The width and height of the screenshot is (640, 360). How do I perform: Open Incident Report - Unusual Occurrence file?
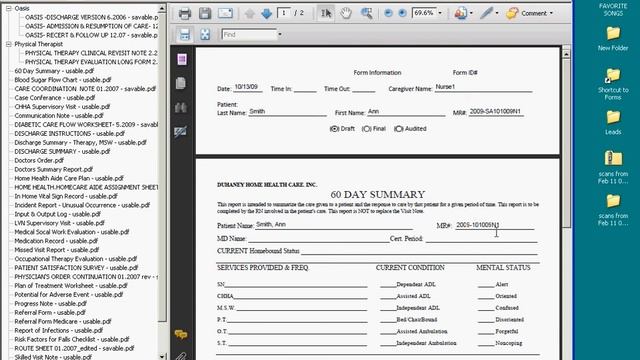point(82,205)
